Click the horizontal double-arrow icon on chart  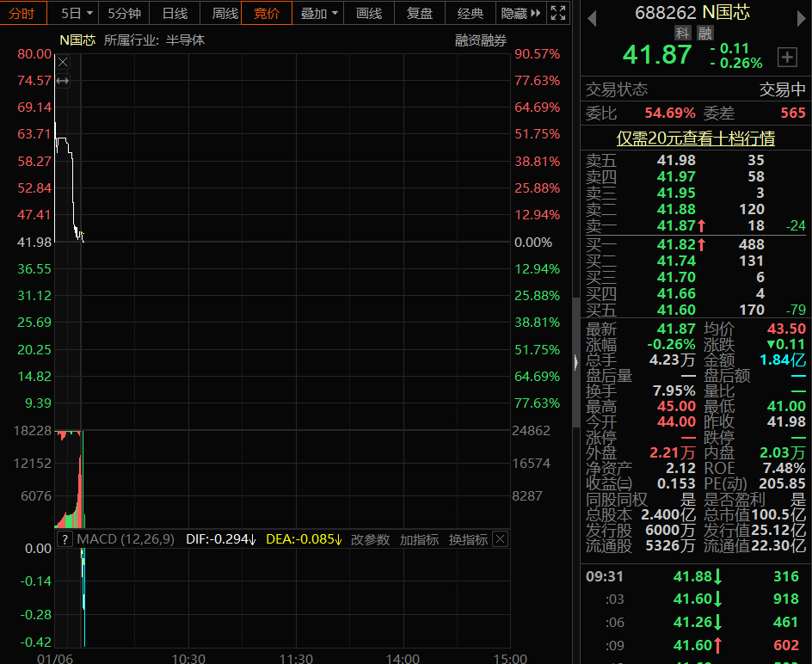click(x=62, y=81)
